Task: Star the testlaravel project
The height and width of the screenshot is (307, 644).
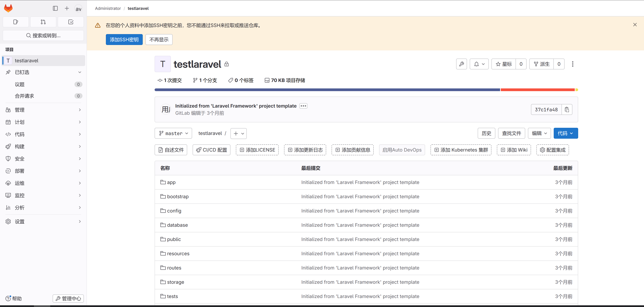Action: (503, 64)
